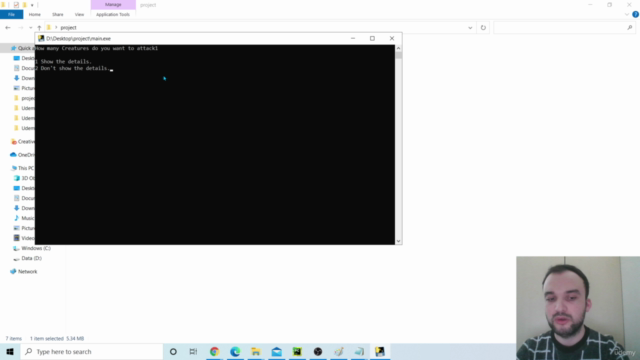
Task: Open Creative Cloud Files in navigation pane
Action: [x=22, y=142]
